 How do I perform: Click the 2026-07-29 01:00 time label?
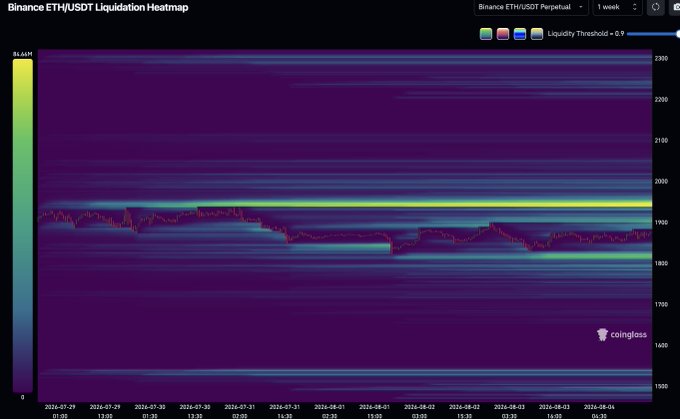[60, 411]
